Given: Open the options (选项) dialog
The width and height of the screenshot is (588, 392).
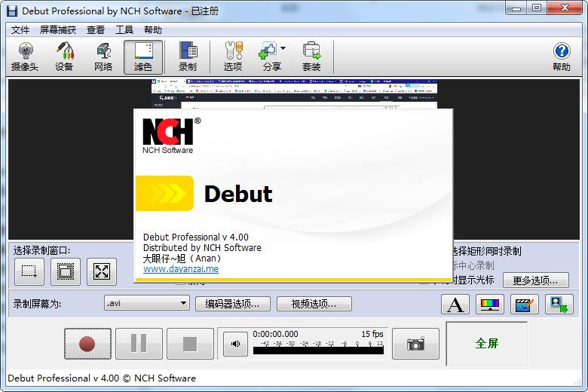Looking at the screenshot, I should [x=233, y=57].
